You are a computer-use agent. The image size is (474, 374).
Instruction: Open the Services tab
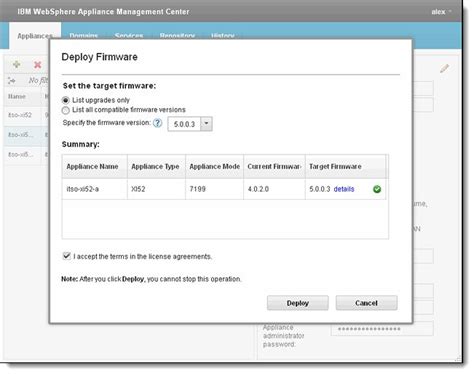(129, 35)
